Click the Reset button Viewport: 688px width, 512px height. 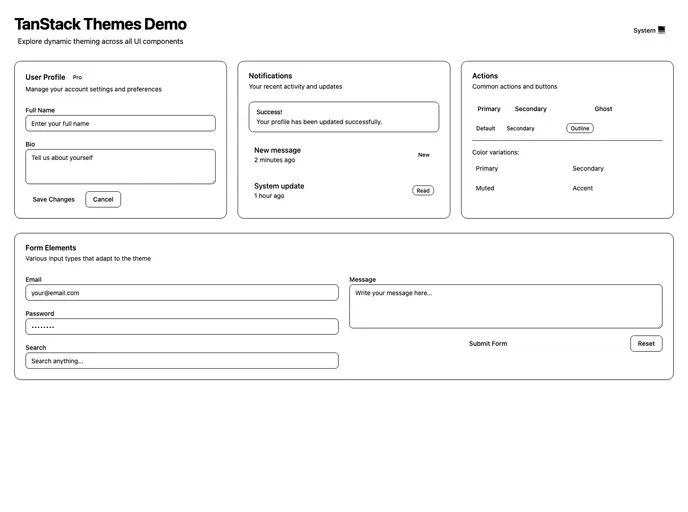(x=646, y=344)
